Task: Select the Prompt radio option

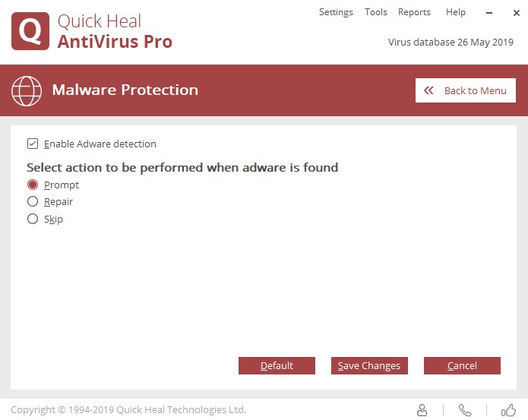Action: tap(33, 185)
